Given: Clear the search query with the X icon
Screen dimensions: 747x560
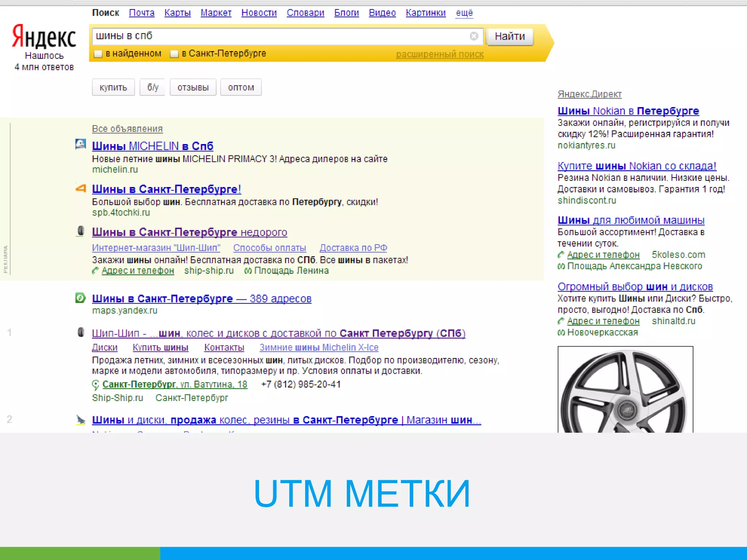Looking at the screenshot, I should (x=474, y=36).
